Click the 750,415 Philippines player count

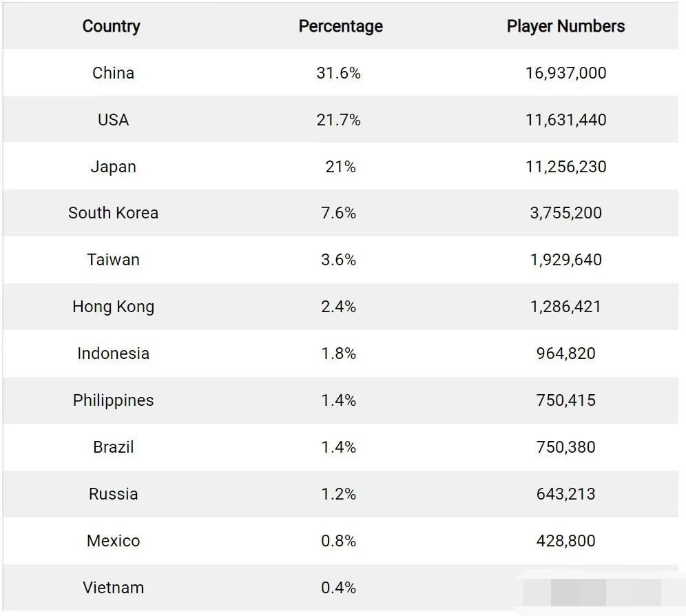point(565,400)
